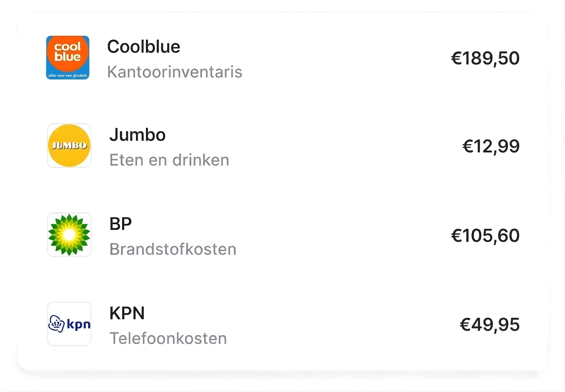565x392 pixels.
Task: Select the Jumbo merchant name
Action: [x=137, y=135]
